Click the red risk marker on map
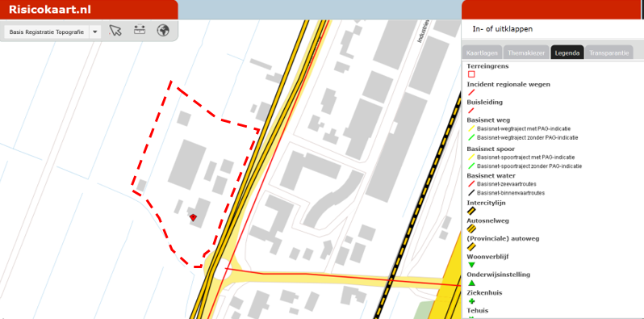Screen dimensions: 644x319 [x=193, y=218]
